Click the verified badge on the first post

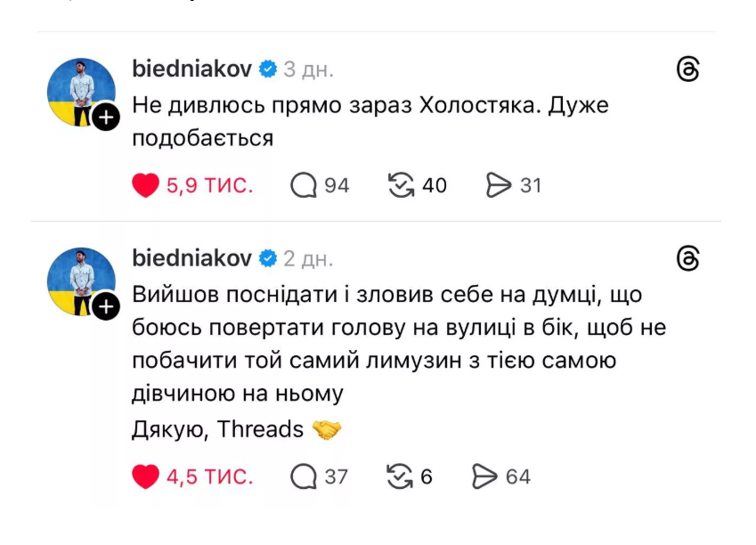pos(267,69)
